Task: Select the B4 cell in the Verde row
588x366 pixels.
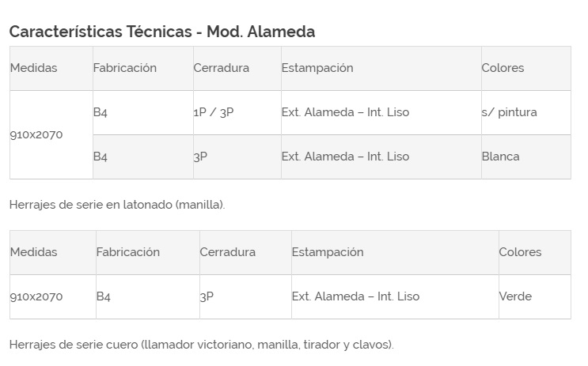Action: (x=104, y=296)
